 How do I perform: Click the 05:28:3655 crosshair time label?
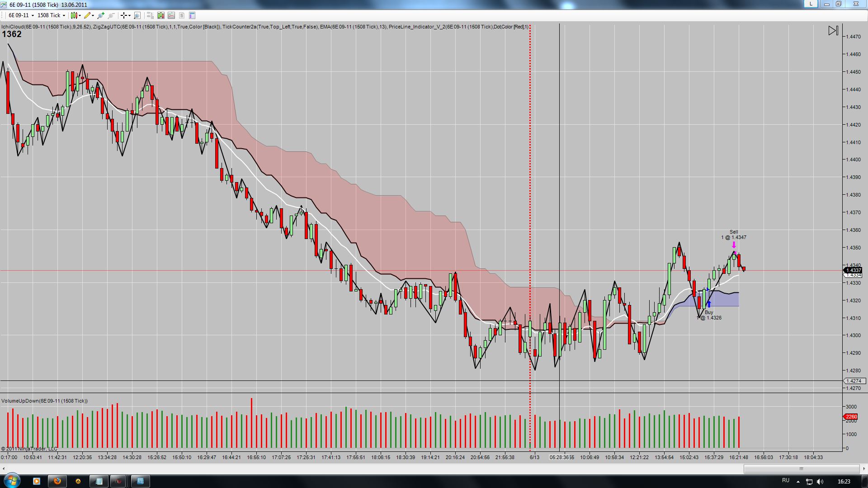coord(561,457)
